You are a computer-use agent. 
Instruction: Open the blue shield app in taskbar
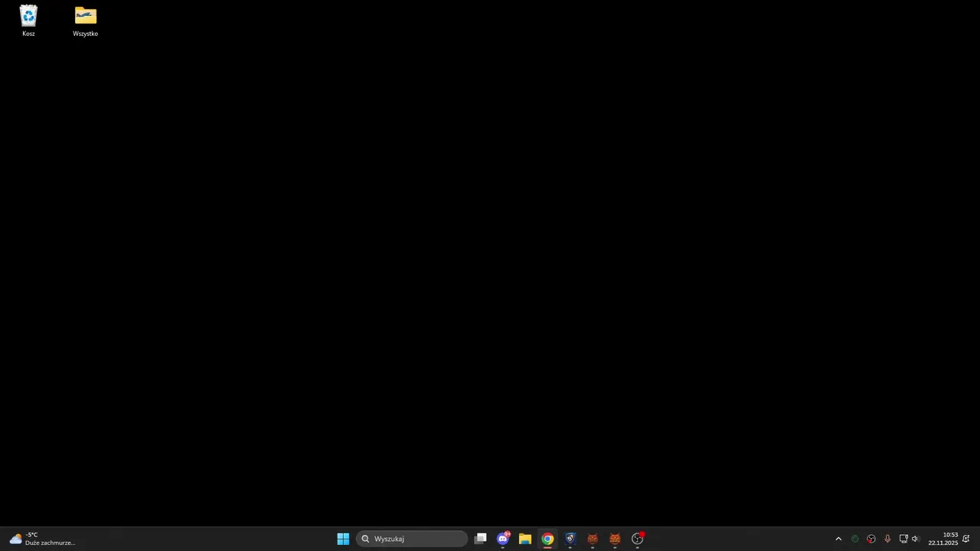[x=570, y=539]
